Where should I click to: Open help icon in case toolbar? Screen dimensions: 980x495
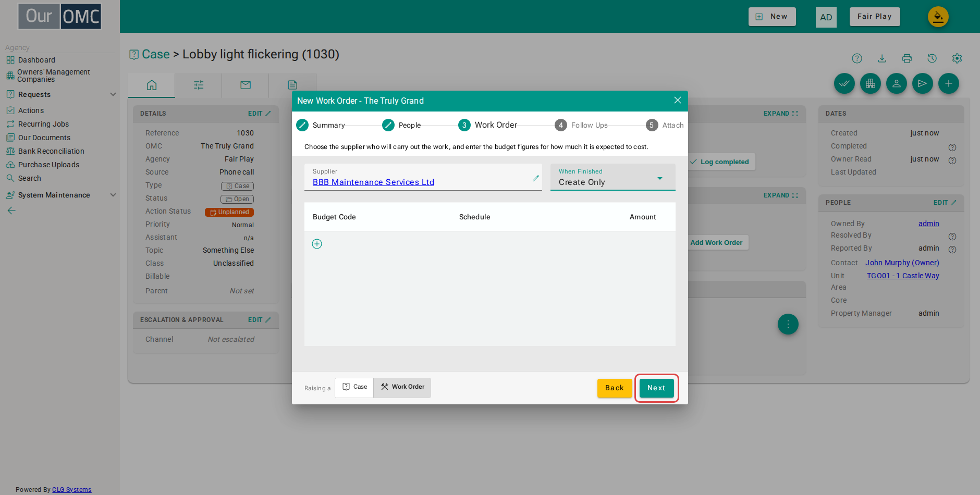pyautogui.click(x=857, y=58)
